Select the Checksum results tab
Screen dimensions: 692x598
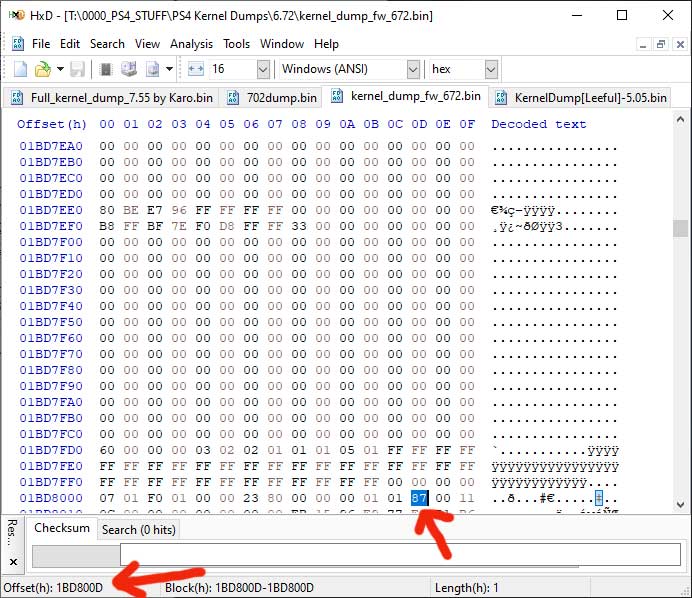62,528
